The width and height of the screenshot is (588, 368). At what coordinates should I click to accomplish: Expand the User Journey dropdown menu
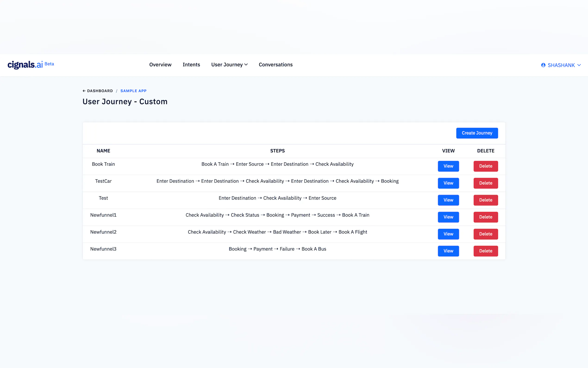pos(229,65)
